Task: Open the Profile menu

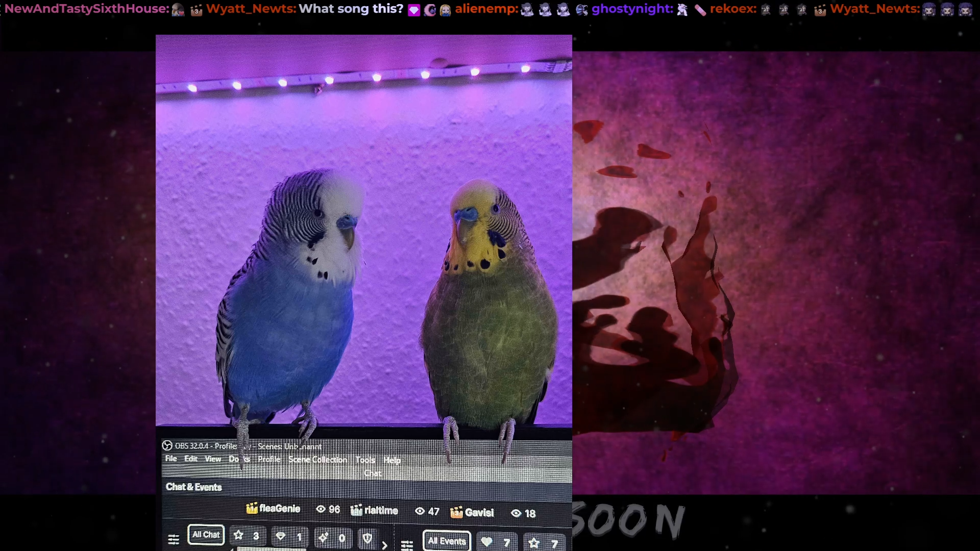Action: tap(269, 459)
